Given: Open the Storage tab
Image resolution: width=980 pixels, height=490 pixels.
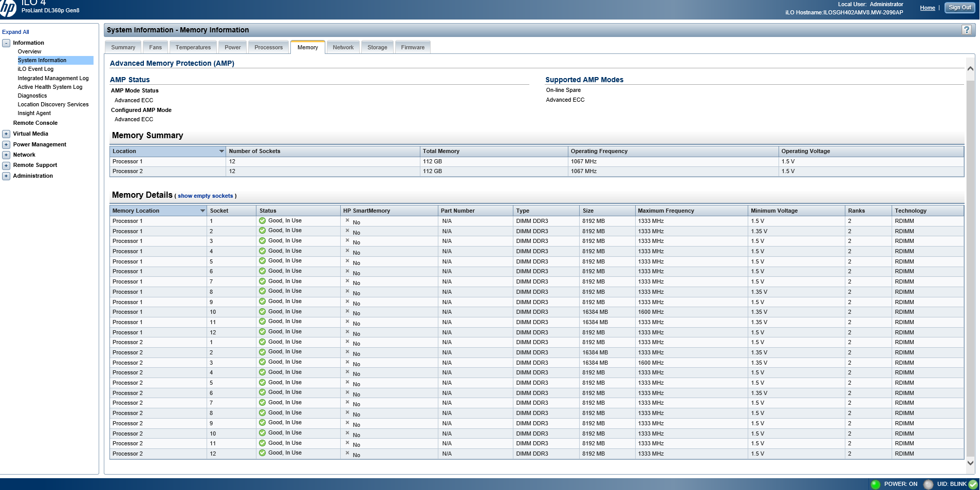Looking at the screenshot, I should [378, 47].
